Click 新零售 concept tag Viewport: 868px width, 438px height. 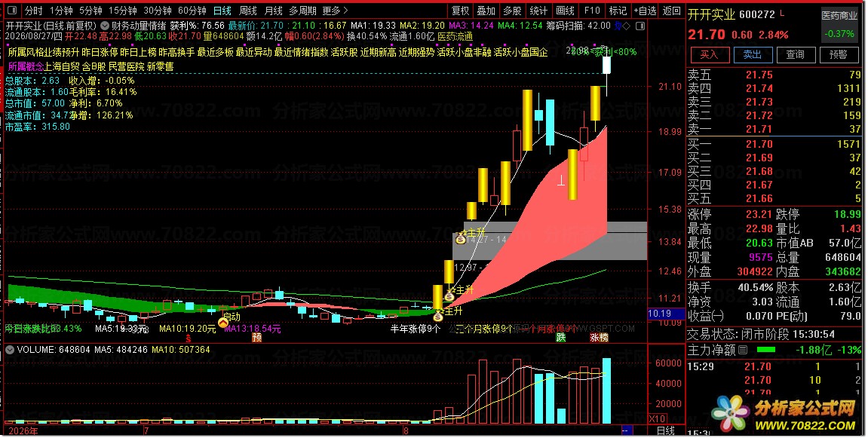point(161,66)
